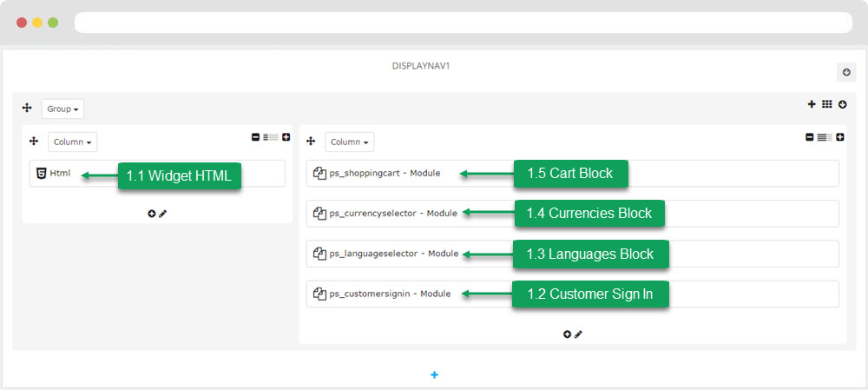The image size is (868, 390).
Task: Click the right column's pencil edit icon
Action: [x=578, y=334]
